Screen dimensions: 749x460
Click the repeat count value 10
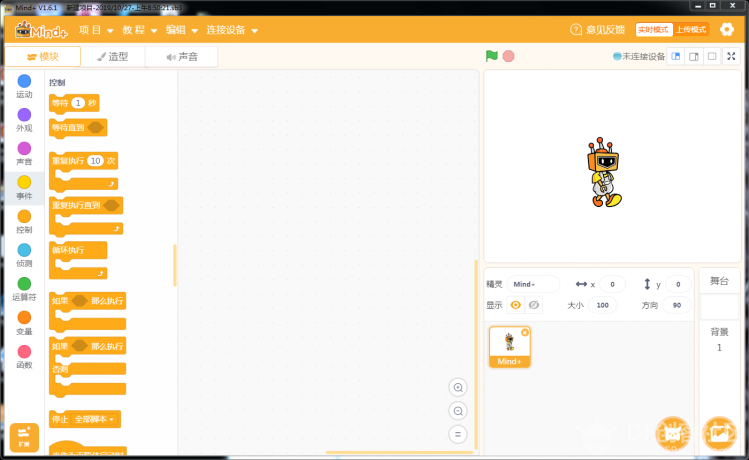[x=96, y=160]
